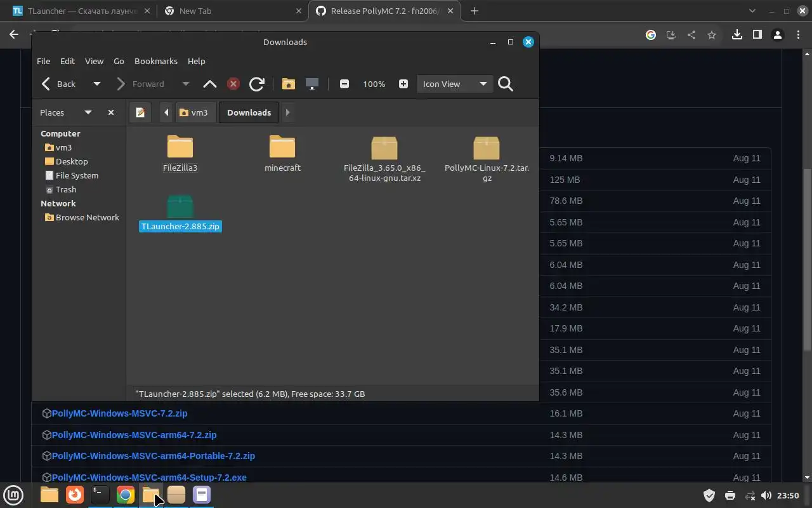
Task: Go Back in file manager
Action: [x=59, y=84]
